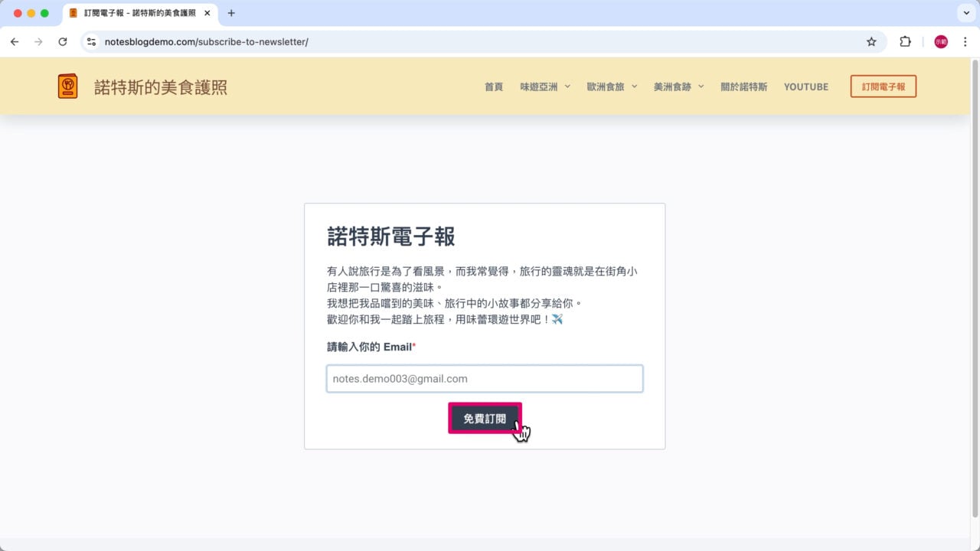Click the back navigation arrow icon

click(x=15, y=41)
